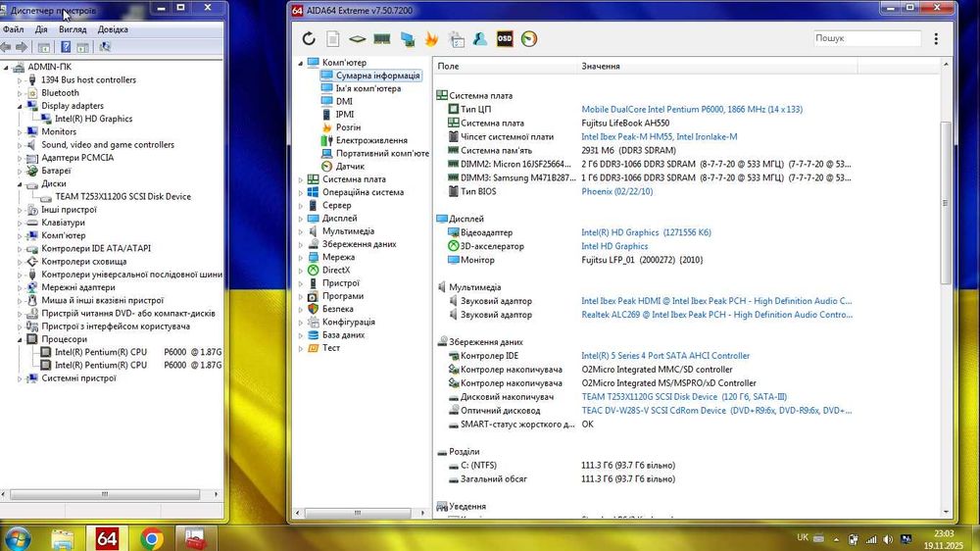The width and height of the screenshot is (980, 551).
Task: Click the Device Manager back arrow
Action: point(6,47)
